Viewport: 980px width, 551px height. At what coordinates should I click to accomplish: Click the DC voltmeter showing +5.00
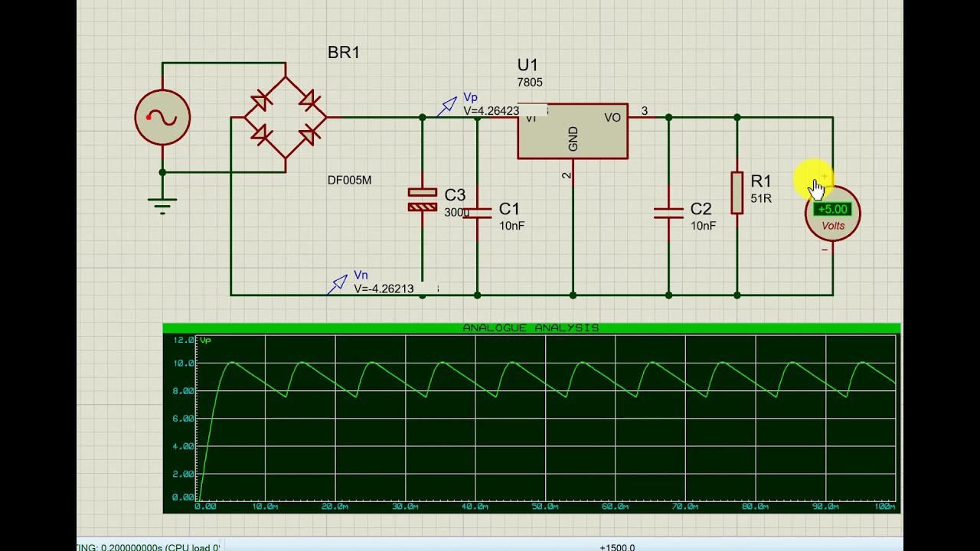833,214
